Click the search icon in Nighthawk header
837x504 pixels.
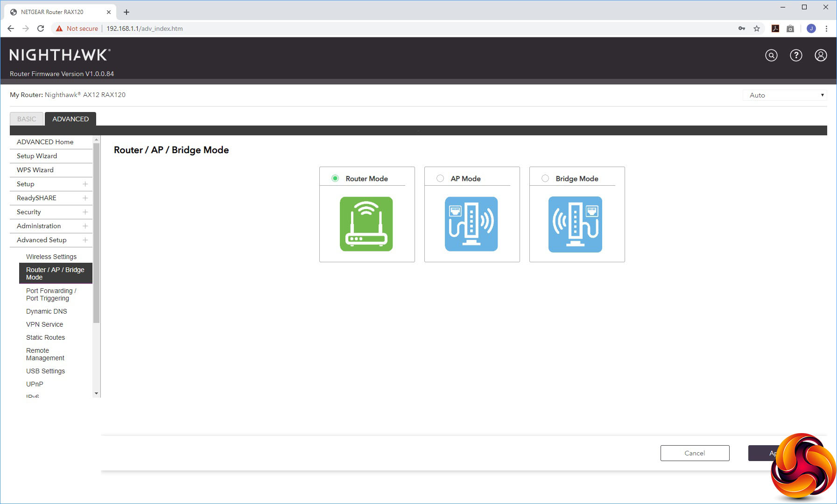(x=771, y=56)
